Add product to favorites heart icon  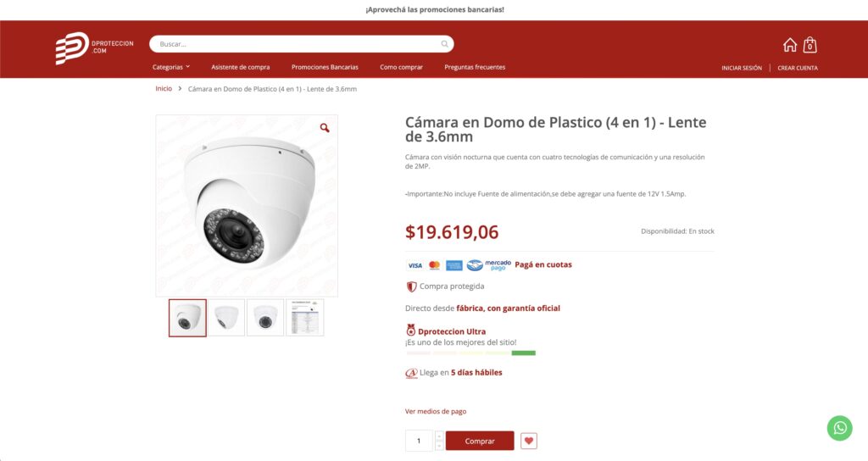point(529,441)
